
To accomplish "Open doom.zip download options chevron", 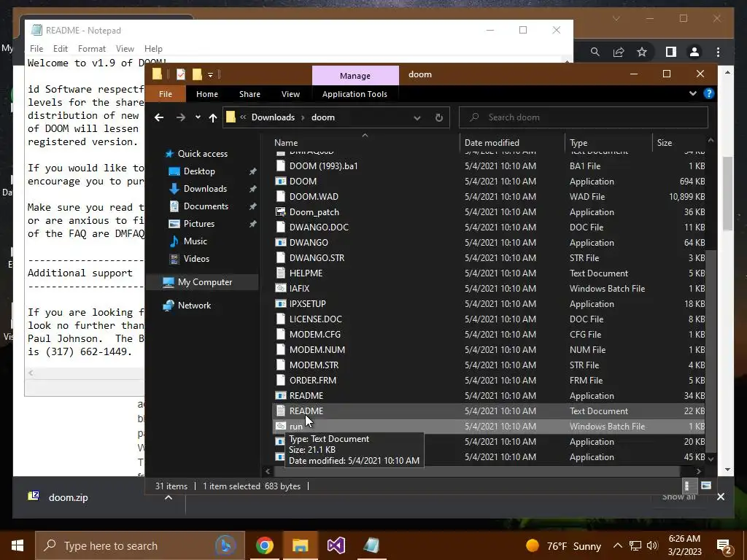I will point(169,497).
